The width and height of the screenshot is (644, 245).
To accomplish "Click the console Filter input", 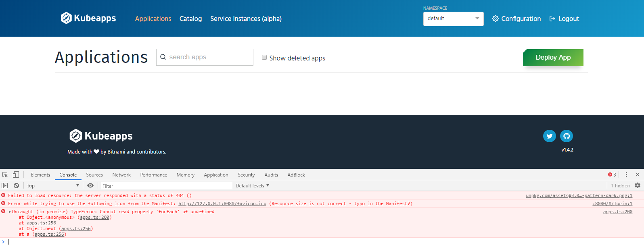I will [166, 186].
